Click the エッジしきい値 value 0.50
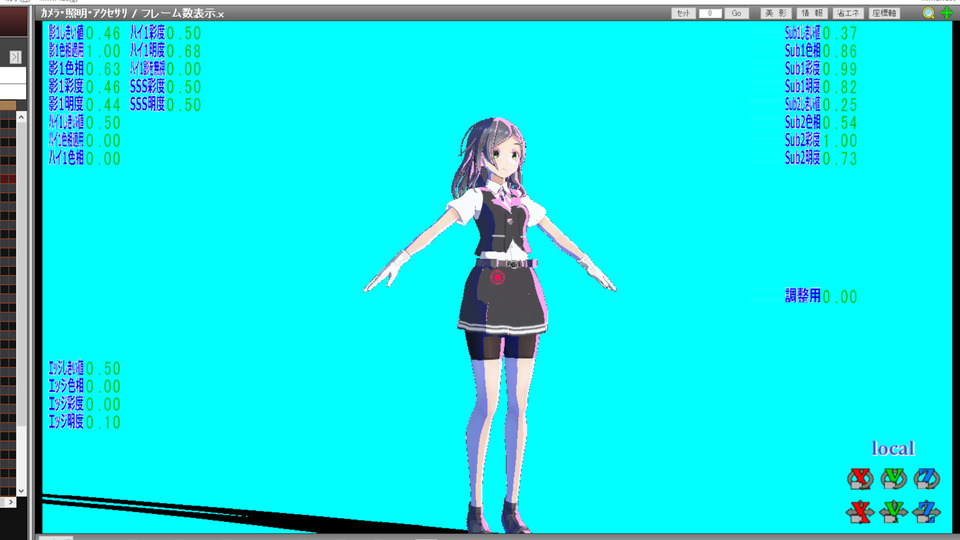Screen dimensions: 960x540 tap(103, 369)
